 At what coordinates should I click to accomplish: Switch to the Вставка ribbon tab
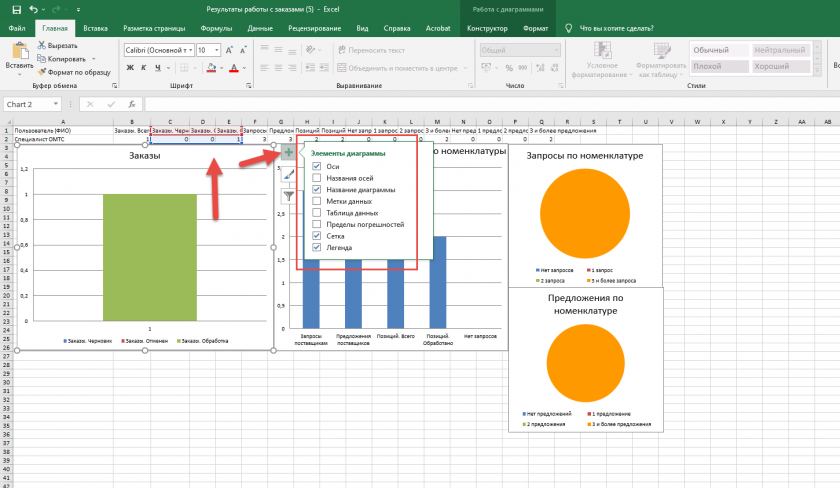click(x=96, y=30)
